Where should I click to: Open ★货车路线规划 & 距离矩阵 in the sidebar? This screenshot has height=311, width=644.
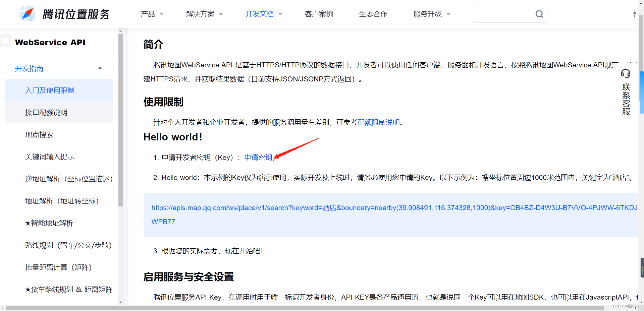(x=69, y=289)
